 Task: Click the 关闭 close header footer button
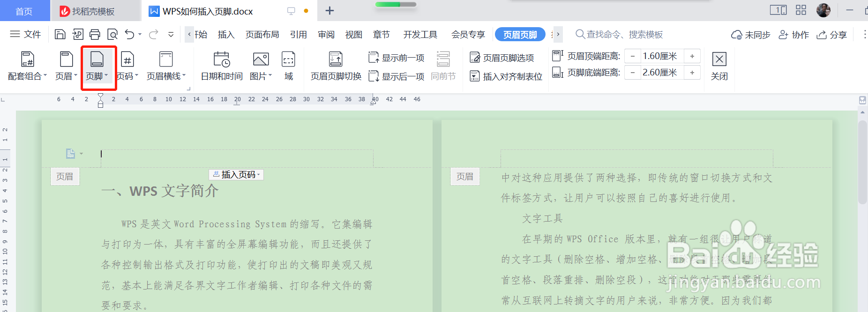pyautogui.click(x=719, y=66)
